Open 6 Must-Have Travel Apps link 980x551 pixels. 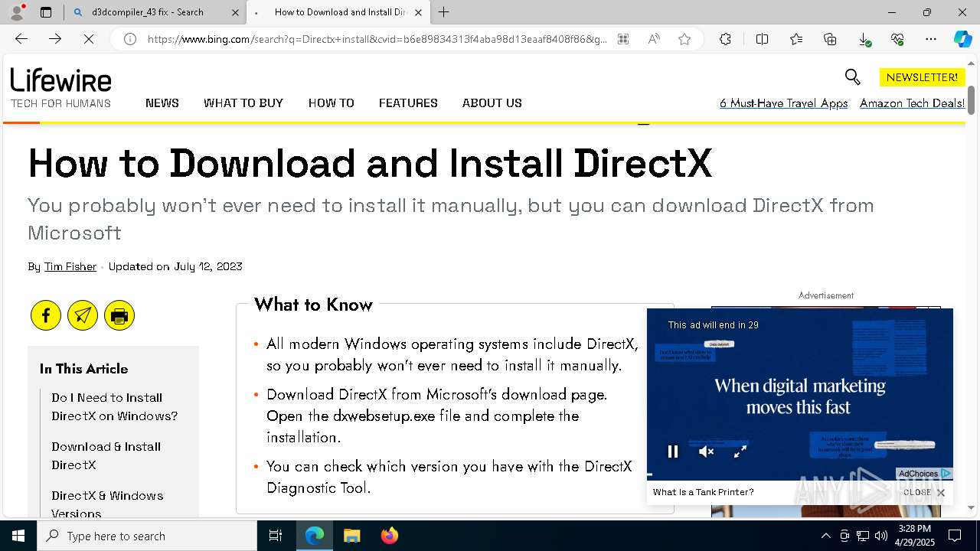784,103
